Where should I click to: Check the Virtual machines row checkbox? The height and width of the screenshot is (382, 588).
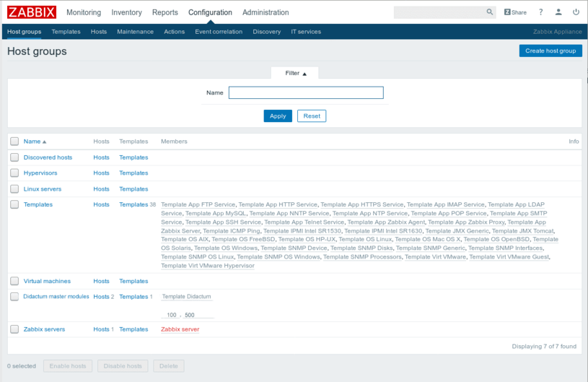(x=14, y=281)
